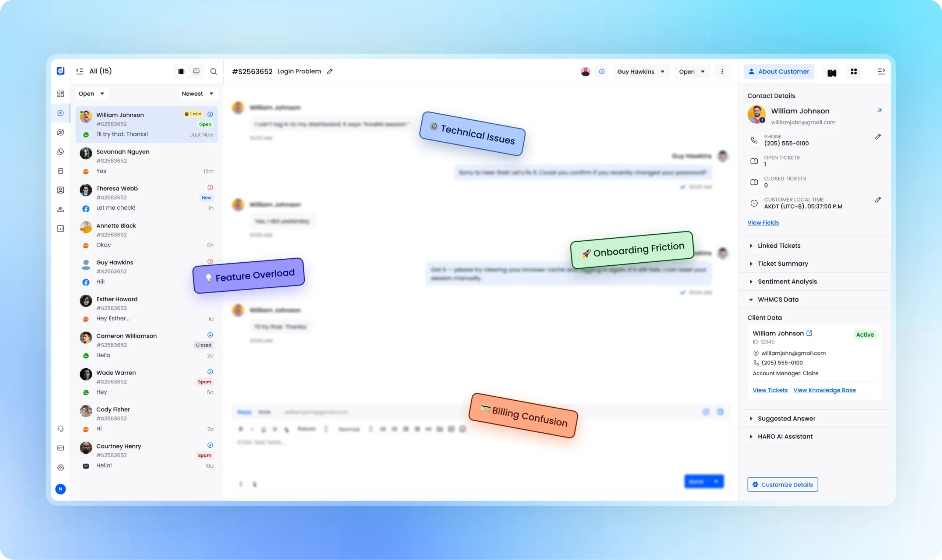Open Annette Black conversation
The height and width of the screenshot is (560, 942).
[146, 235]
